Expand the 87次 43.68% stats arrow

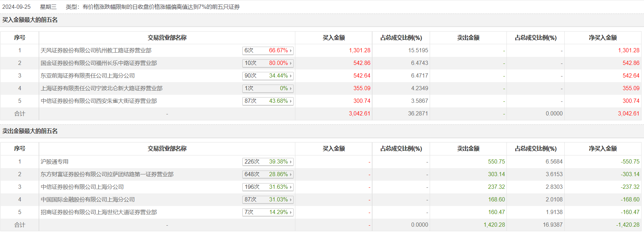click(x=291, y=101)
